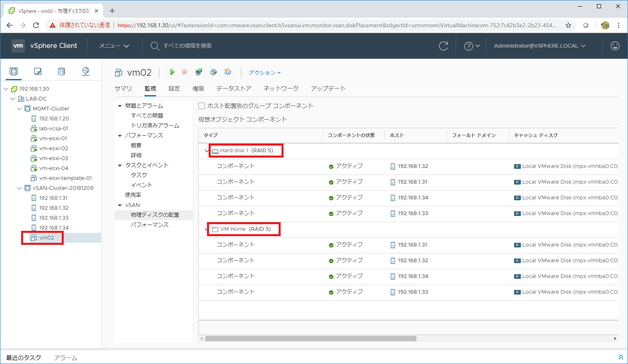Go back in browser history
The height and width of the screenshot is (364, 628).
pos(10,25)
